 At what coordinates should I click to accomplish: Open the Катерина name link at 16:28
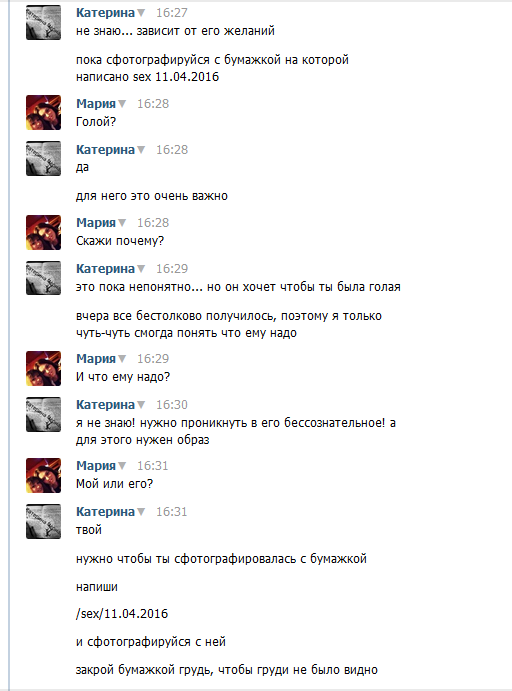105,150
